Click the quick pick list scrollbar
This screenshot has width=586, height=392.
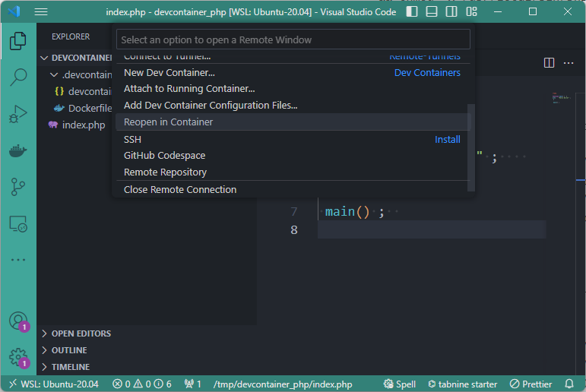coord(471,147)
